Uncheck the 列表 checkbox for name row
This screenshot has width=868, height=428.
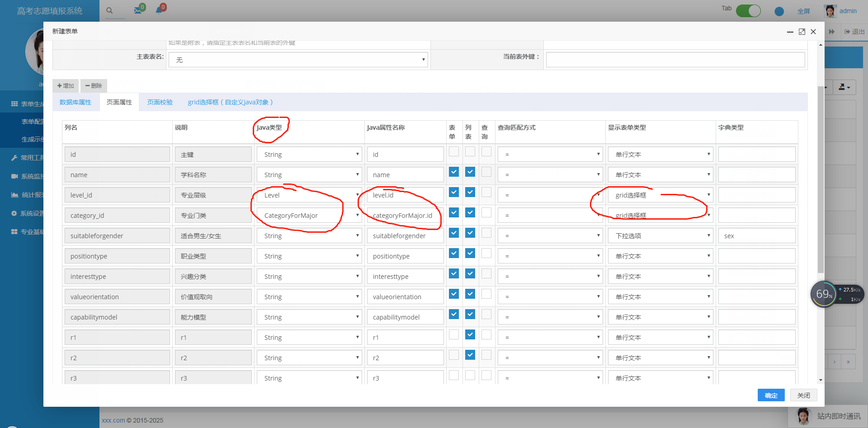coord(470,172)
